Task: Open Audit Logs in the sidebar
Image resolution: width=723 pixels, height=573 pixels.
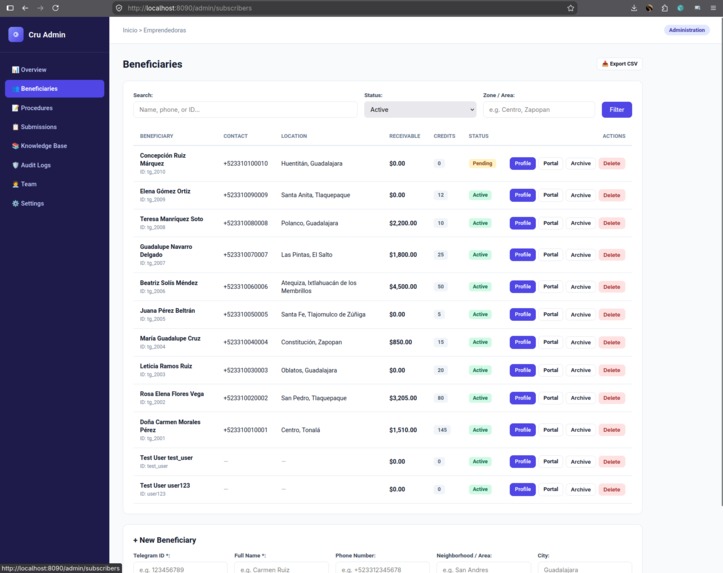Action: point(54,165)
